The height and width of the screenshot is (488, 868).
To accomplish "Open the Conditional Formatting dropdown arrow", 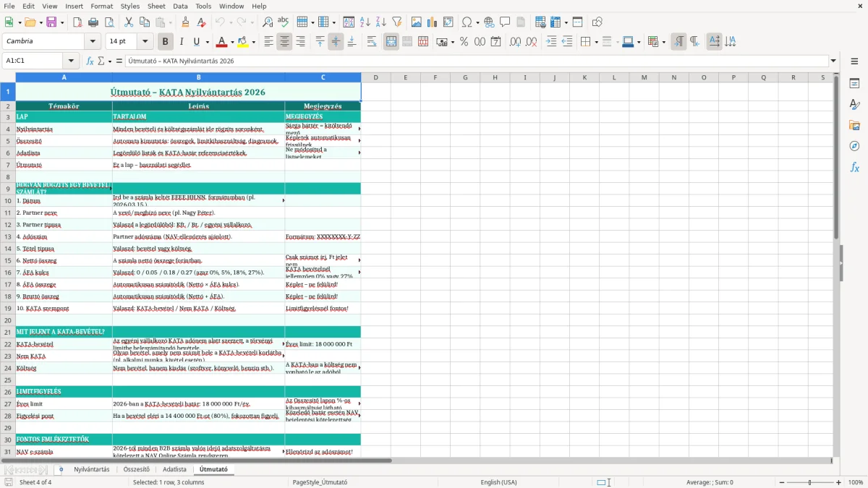I will pyautogui.click(x=663, y=42).
